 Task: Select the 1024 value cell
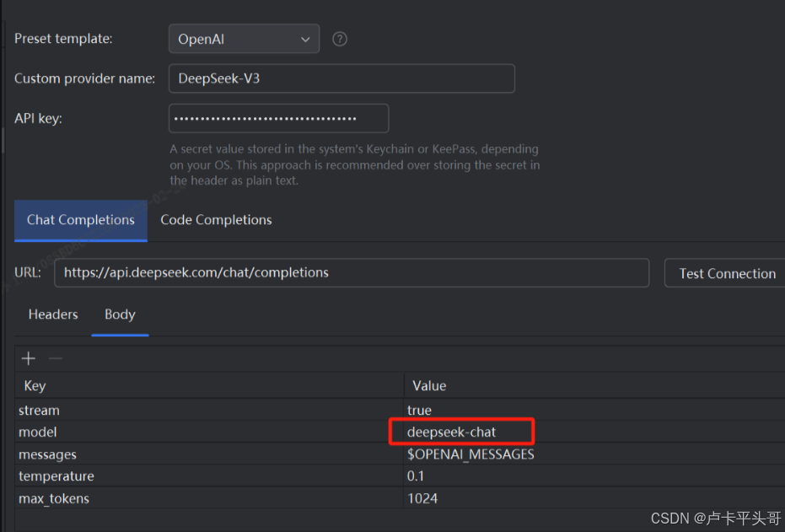594,498
